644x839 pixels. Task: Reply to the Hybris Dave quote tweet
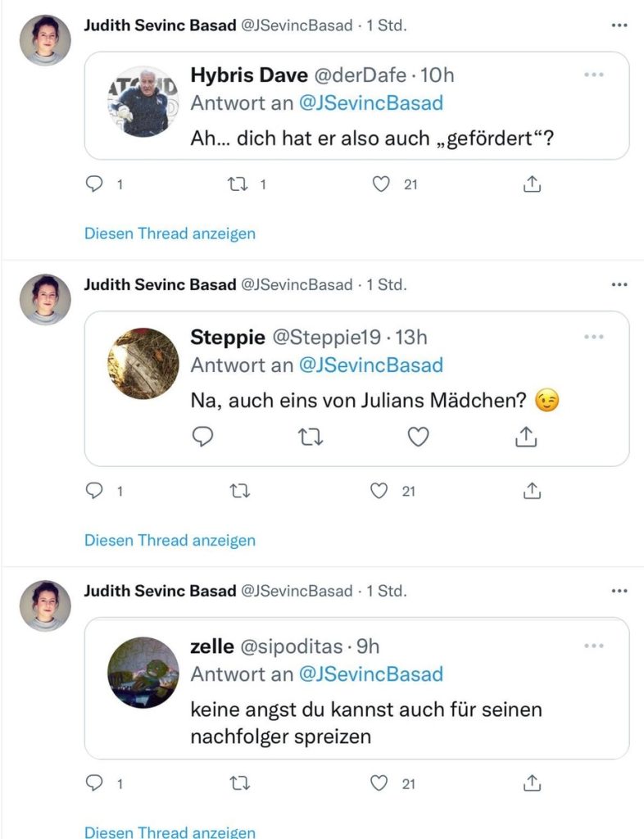(x=95, y=184)
